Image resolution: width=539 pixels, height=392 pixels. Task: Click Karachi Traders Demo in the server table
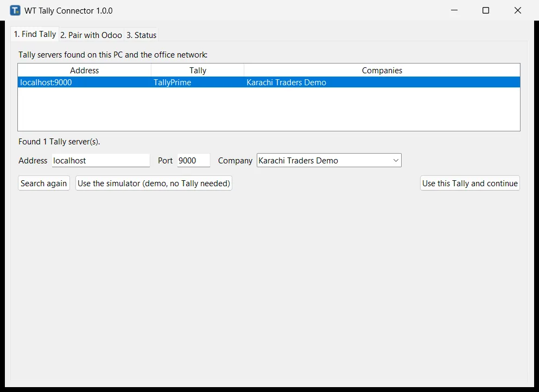point(286,82)
